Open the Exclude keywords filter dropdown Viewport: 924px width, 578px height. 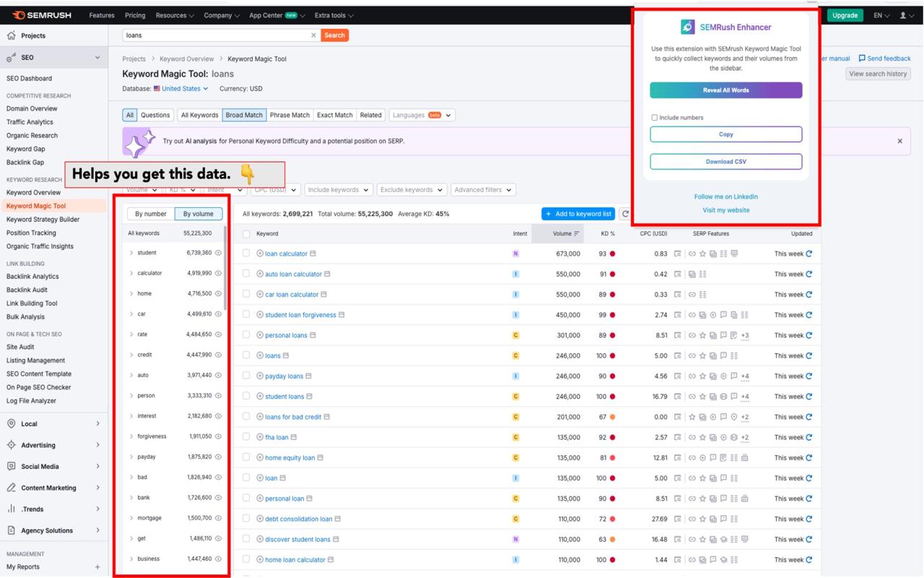click(x=411, y=190)
